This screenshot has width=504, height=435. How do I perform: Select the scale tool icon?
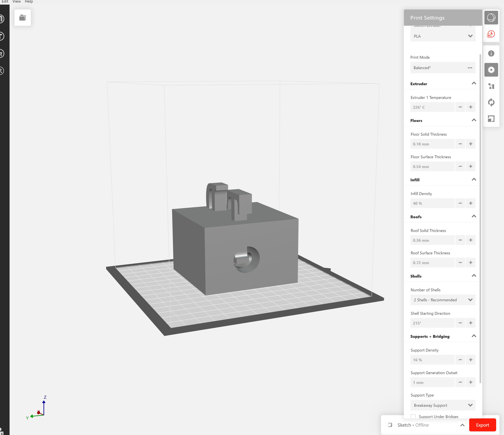pos(491,119)
